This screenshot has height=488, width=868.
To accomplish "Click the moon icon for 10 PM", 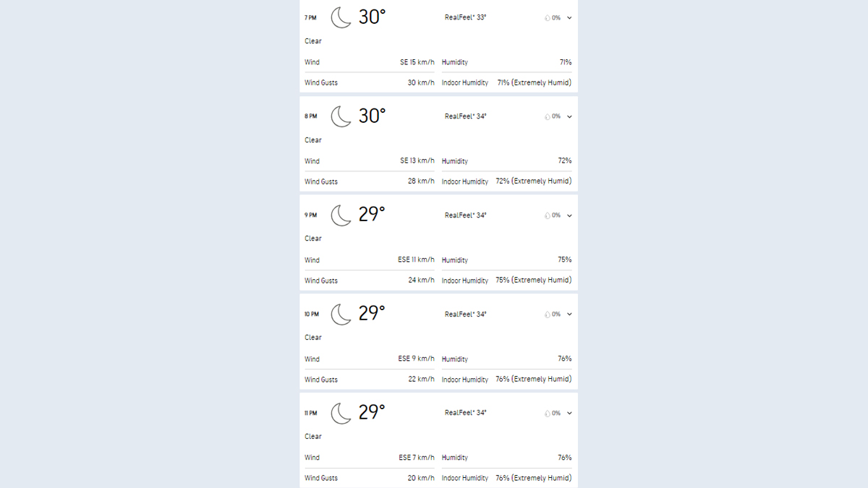I will point(341,314).
